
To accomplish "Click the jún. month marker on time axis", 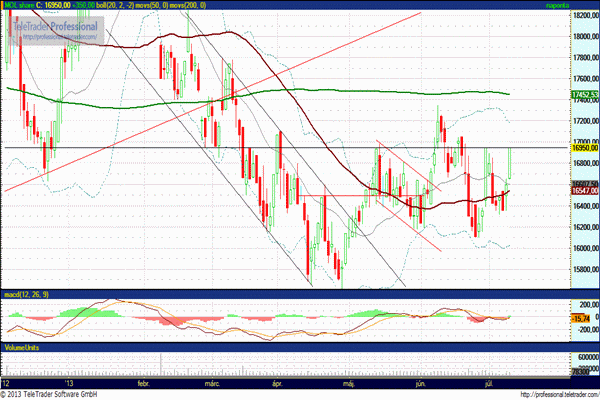I will 419,382.
